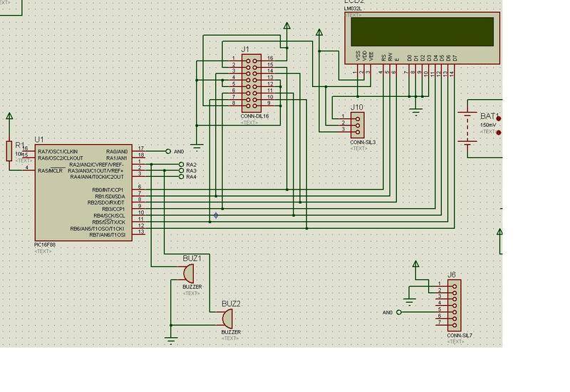Click the BUZZER text under BUZ1
Viewport: 570px width, 392px height.
192,287
